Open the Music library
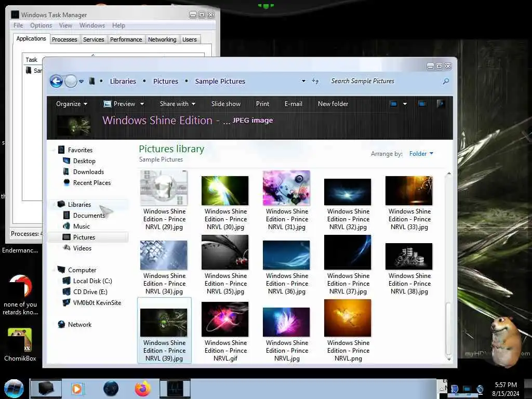 pos(82,227)
